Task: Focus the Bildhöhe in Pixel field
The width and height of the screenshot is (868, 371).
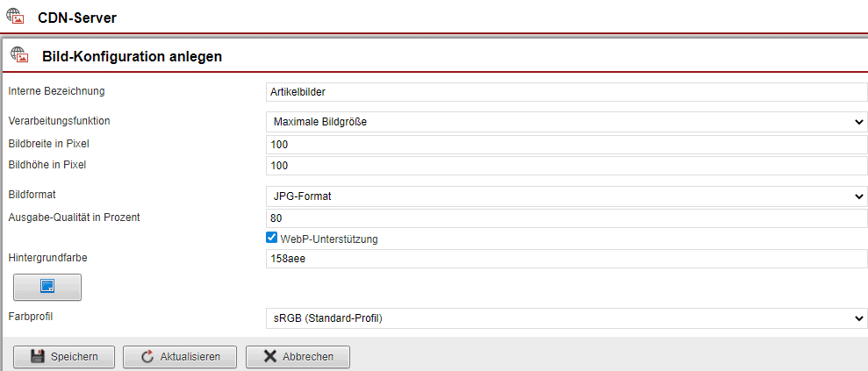Action: click(x=566, y=166)
